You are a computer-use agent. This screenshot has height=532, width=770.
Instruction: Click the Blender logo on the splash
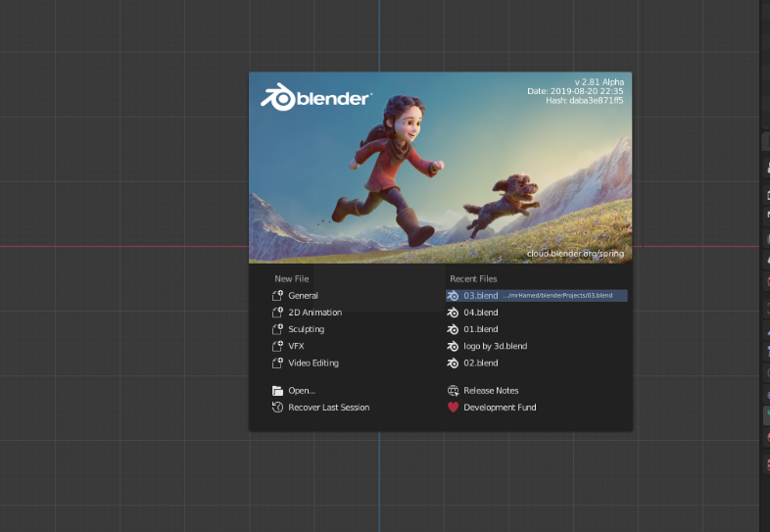(315, 97)
